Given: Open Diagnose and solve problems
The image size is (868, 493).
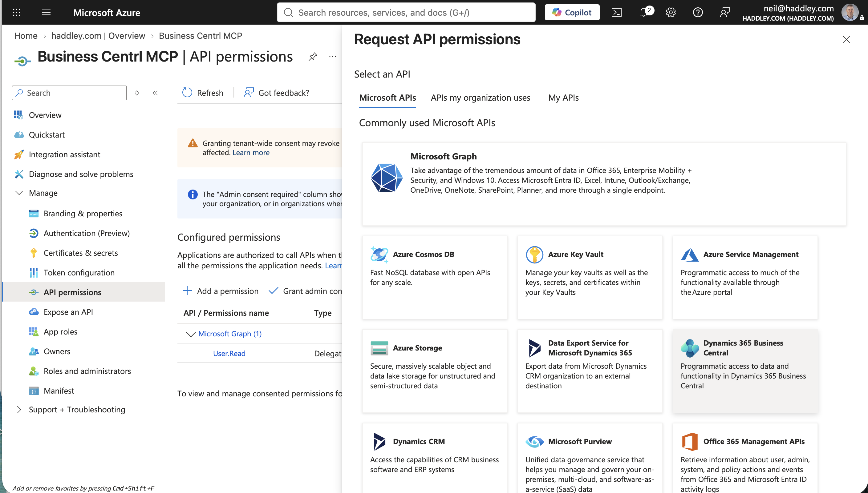Looking at the screenshot, I should (x=81, y=174).
